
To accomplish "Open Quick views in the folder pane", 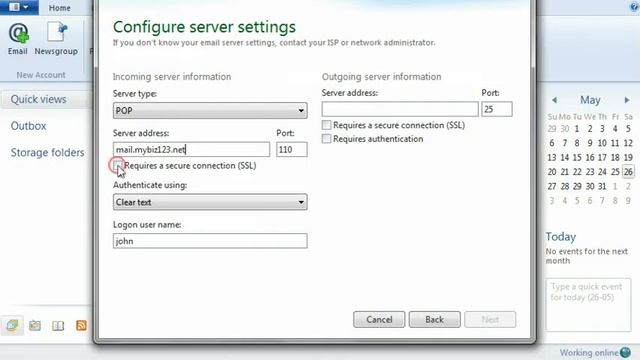I will [38, 99].
